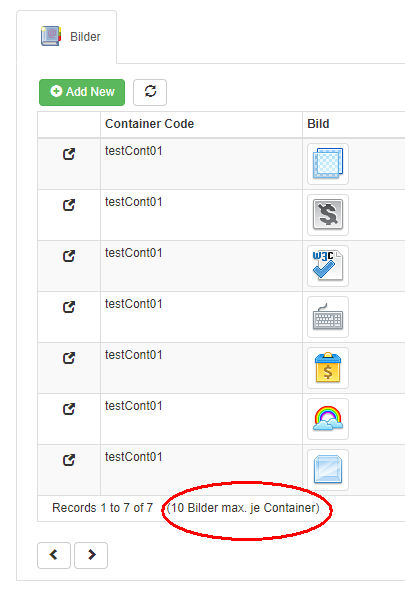Open the record with the gray dollar thumbnail

point(69,205)
